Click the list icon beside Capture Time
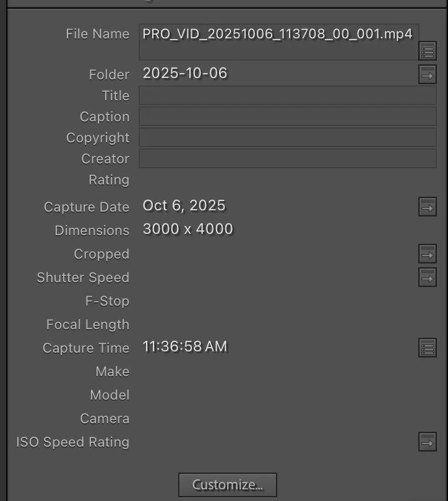448x501 pixels. coord(428,348)
